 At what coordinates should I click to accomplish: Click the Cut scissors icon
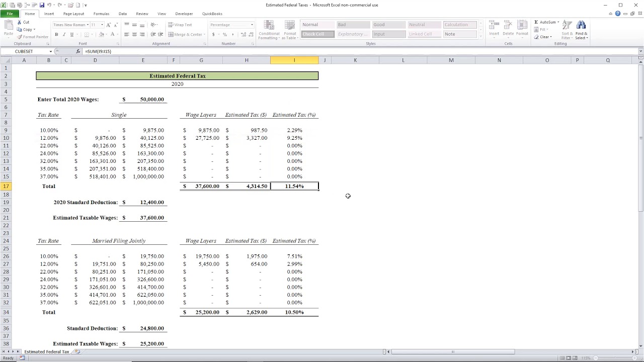(20, 22)
